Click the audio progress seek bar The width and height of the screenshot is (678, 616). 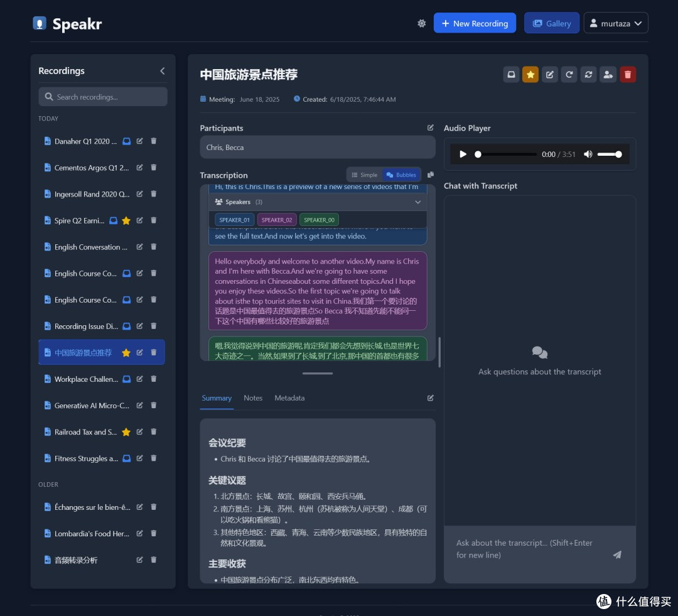[x=506, y=154]
